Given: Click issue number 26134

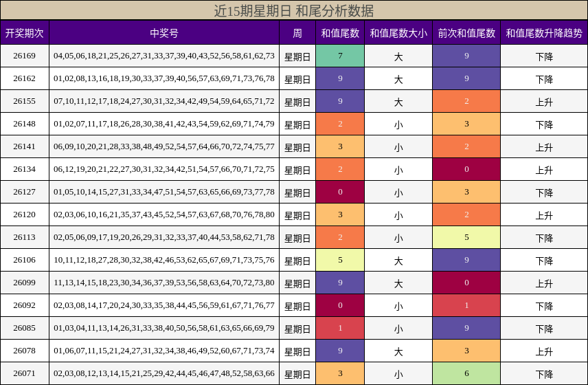Looking at the screenshot, I should (24, 169).
